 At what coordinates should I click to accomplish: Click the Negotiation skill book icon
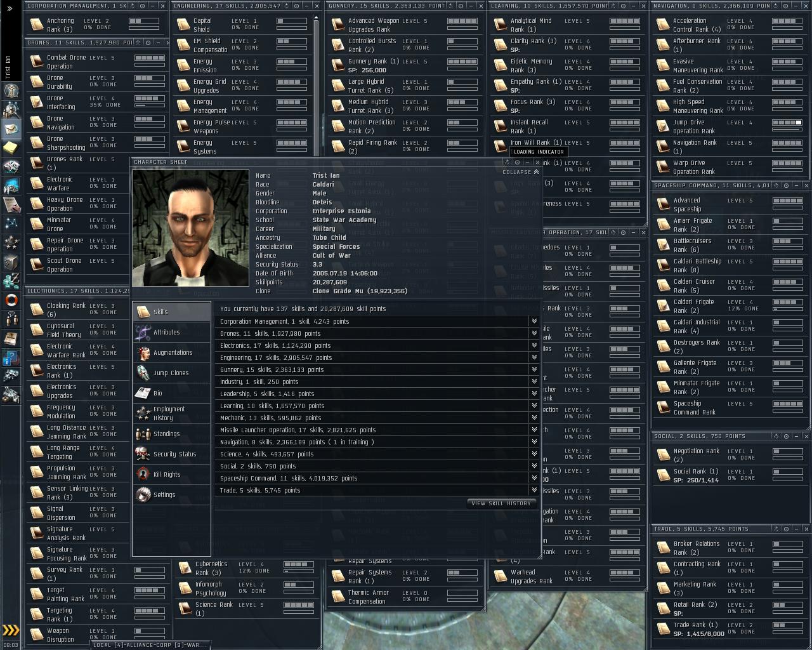(x=664, y=455)
